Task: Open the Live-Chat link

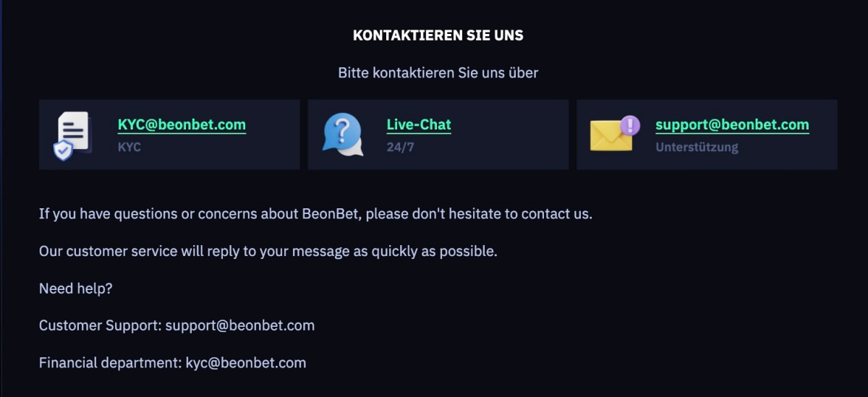Action: coord(419,124)
